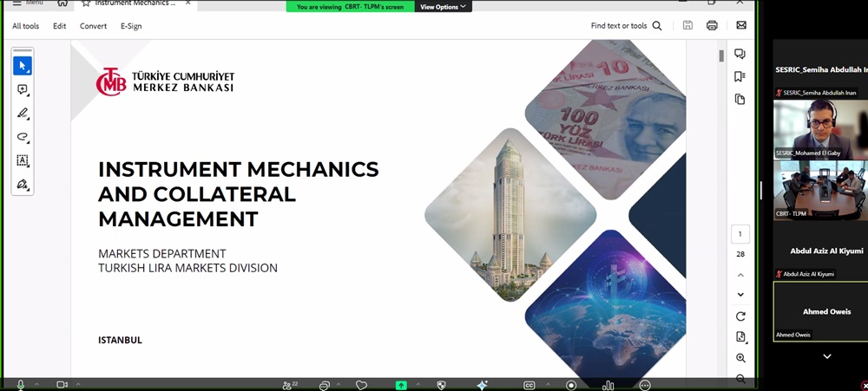Choose the add comment tool

[x=23, y=90]
